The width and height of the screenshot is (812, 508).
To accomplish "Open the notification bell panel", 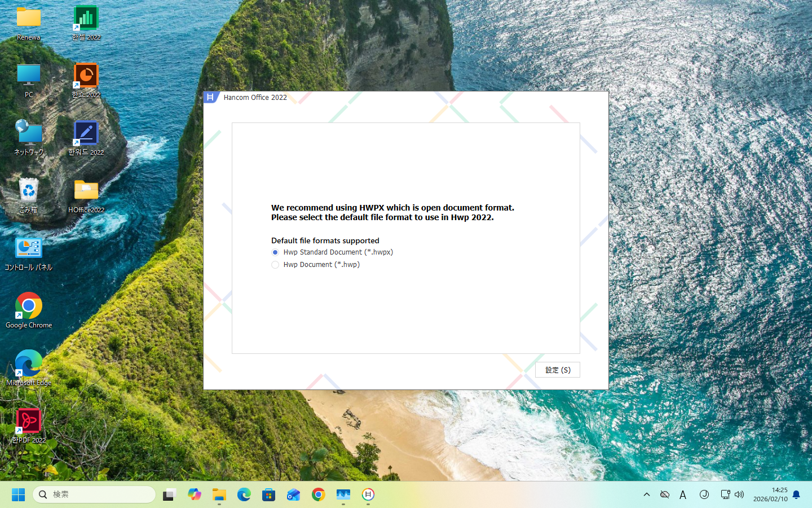I will click(796, 494).
